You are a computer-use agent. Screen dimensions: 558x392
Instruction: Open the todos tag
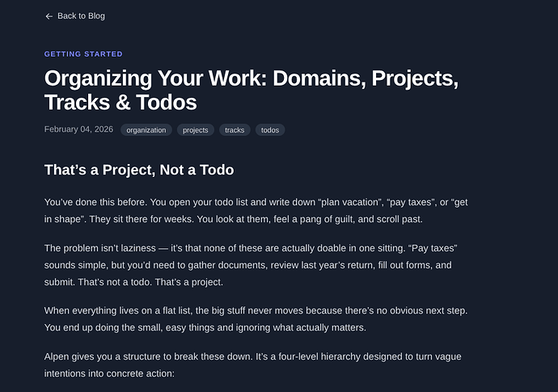pos(270,130)
